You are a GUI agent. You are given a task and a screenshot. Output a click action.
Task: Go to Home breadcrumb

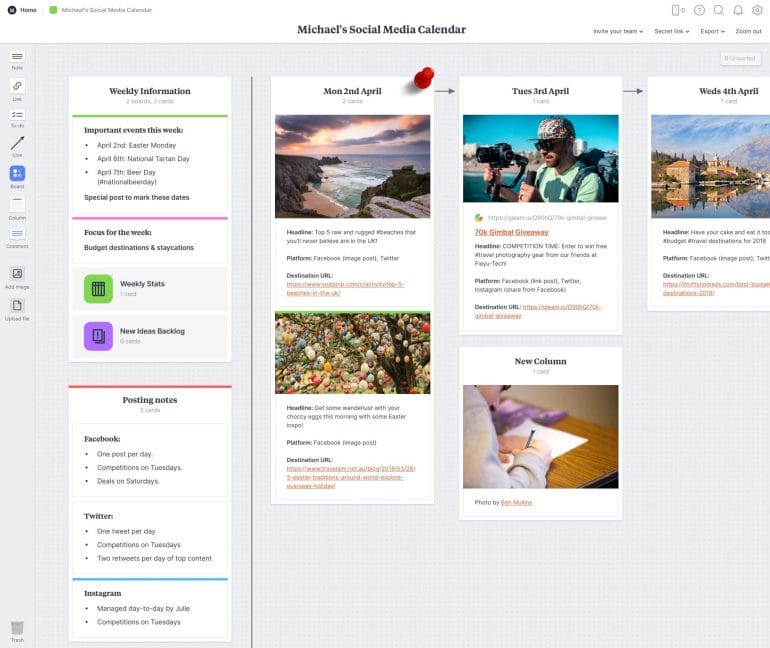(x=28, y=10)
